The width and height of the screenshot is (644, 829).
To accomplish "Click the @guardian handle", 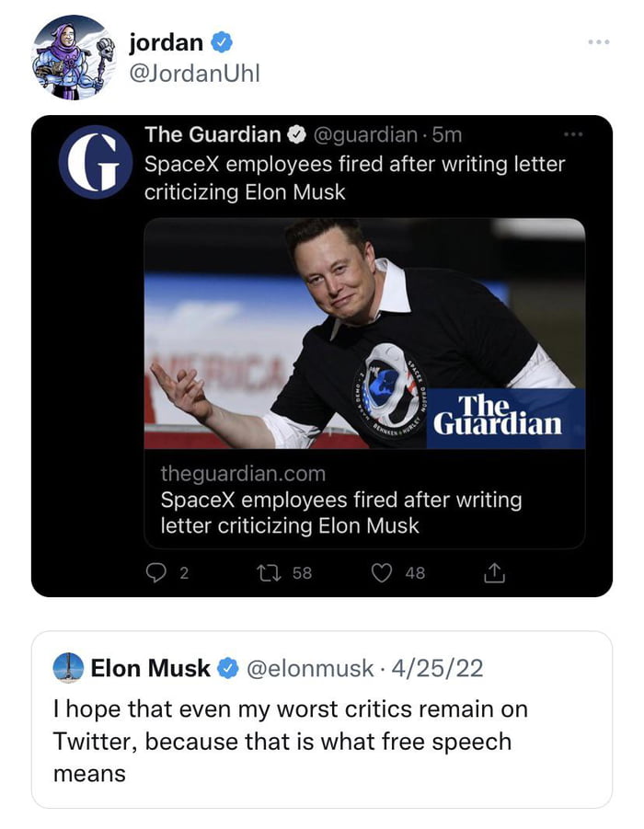I will click(365, 135).
